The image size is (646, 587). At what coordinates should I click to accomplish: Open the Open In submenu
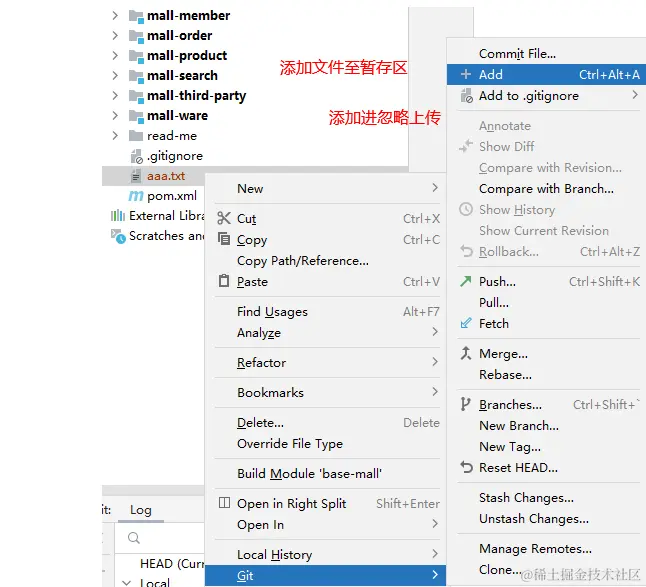[325, 524]
